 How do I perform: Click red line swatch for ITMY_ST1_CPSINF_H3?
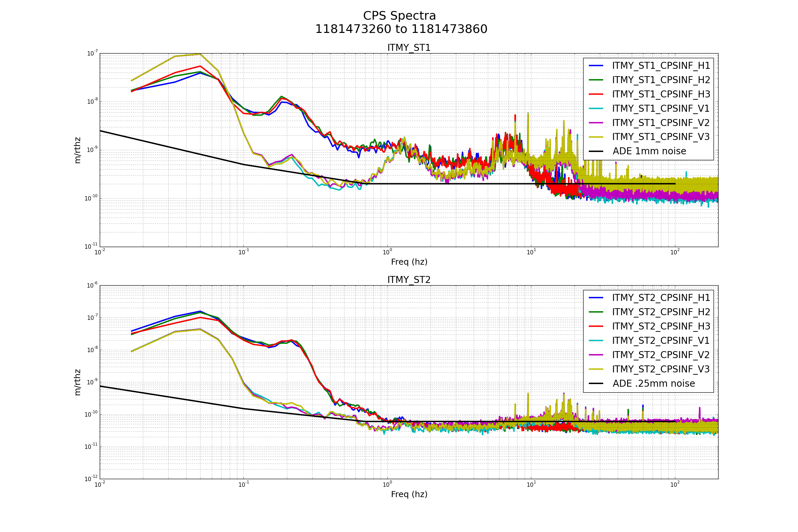click(596, 94)
